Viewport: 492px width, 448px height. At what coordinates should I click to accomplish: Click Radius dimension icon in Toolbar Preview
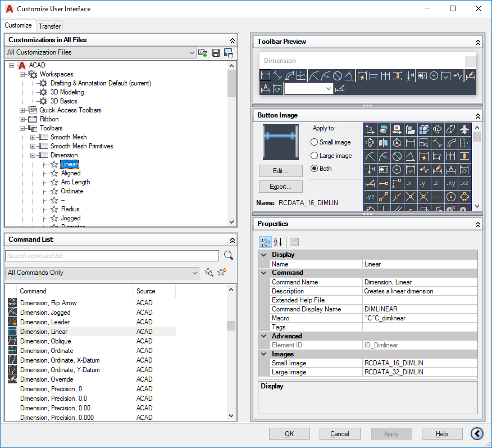coord(314,76)
